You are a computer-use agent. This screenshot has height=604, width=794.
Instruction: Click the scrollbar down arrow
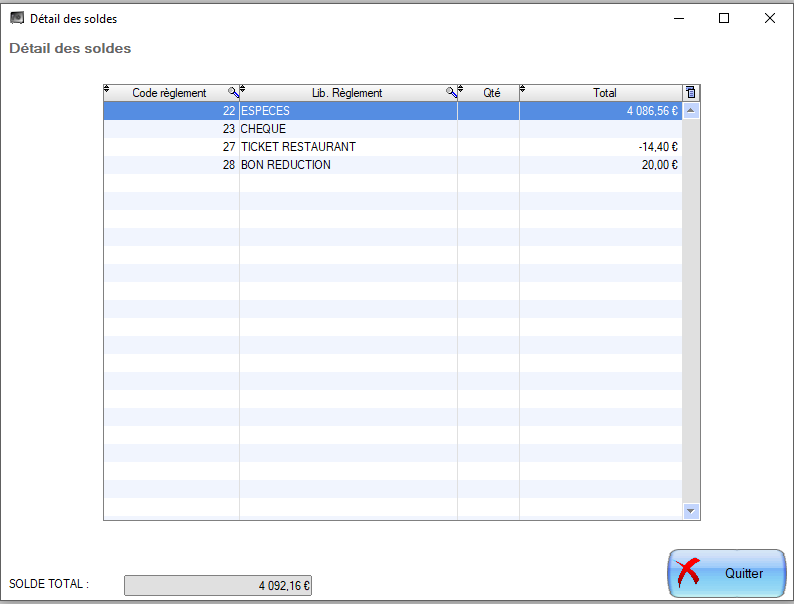click(690, 511)
